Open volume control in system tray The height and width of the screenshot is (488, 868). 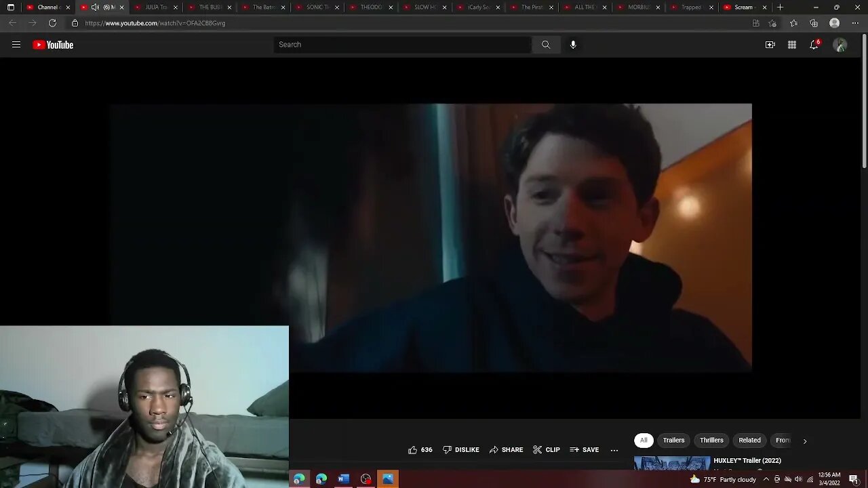(x=798, y=479)
